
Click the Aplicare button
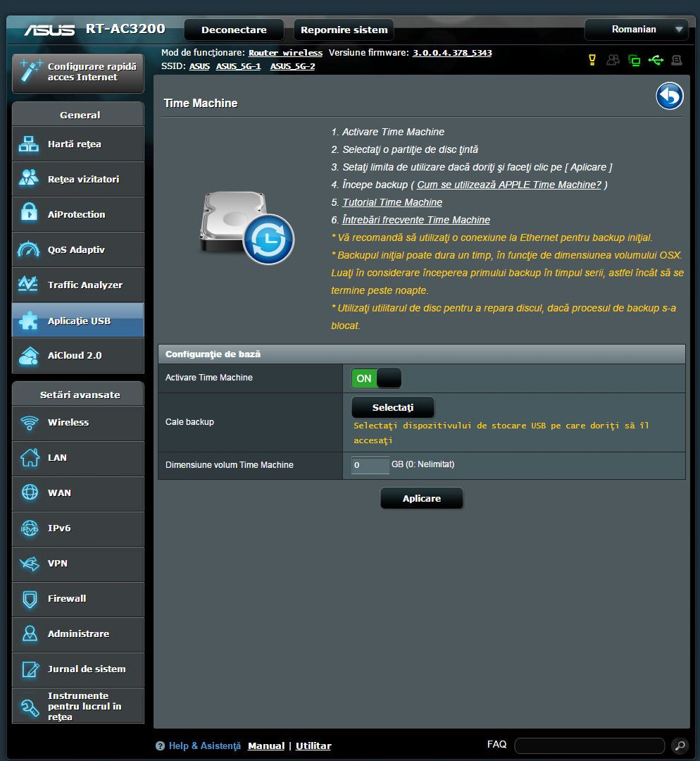pos(421,498)
